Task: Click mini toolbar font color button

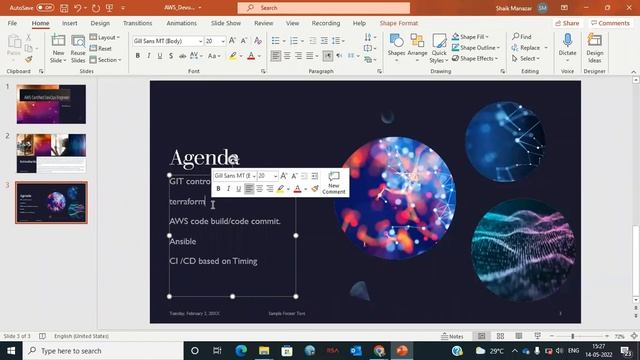Action: coord(298,189)
